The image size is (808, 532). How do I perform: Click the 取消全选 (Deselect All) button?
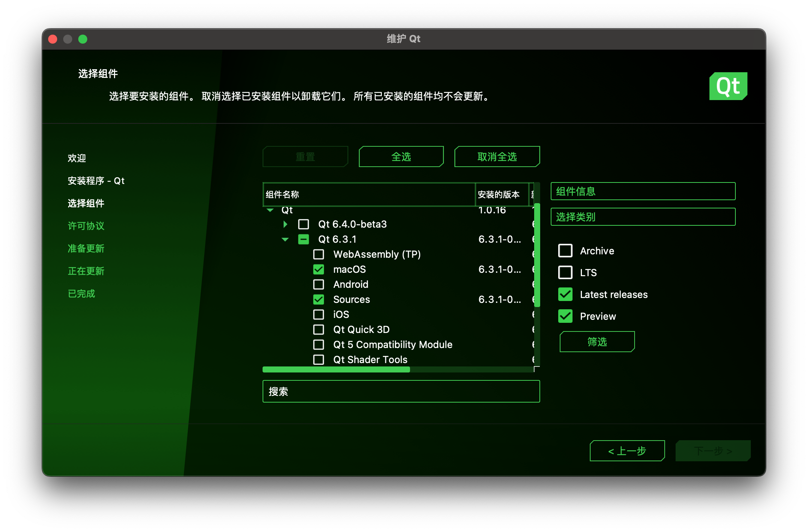point(497,157)
